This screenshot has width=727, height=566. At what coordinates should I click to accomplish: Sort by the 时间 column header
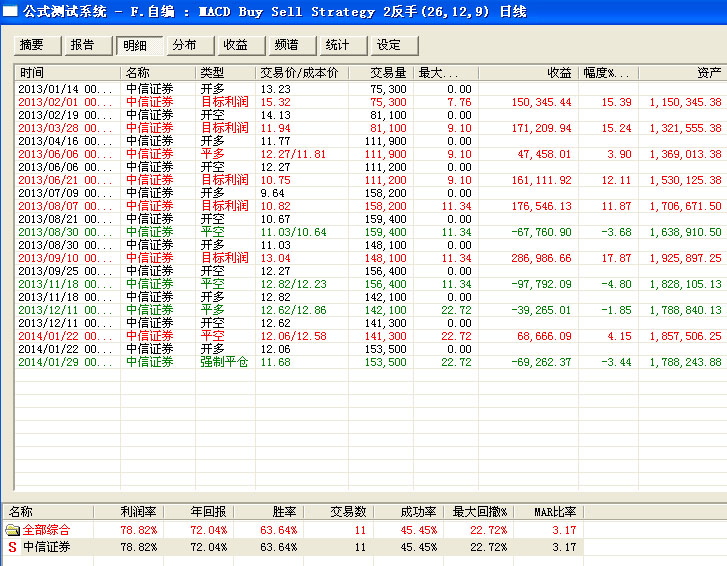(68, 73)
